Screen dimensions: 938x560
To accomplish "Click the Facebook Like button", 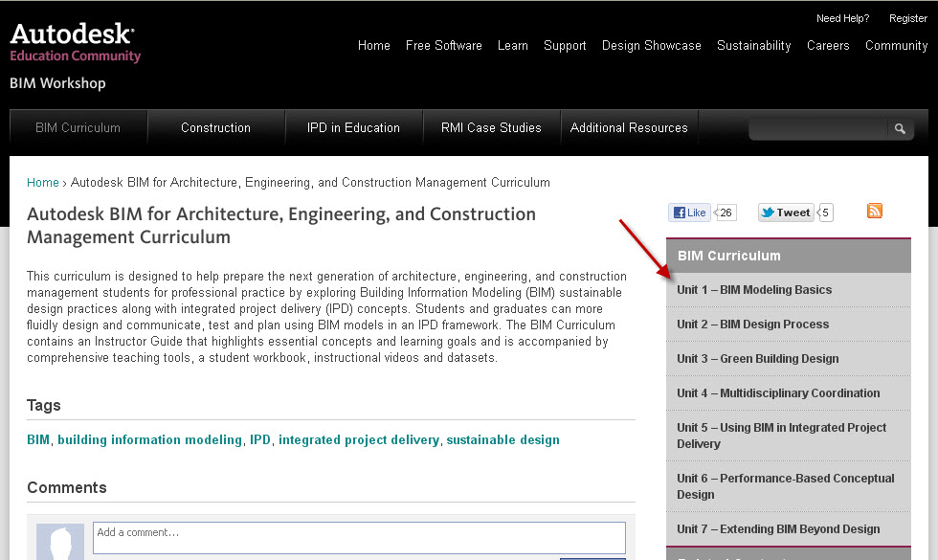I will pos(689,213).
